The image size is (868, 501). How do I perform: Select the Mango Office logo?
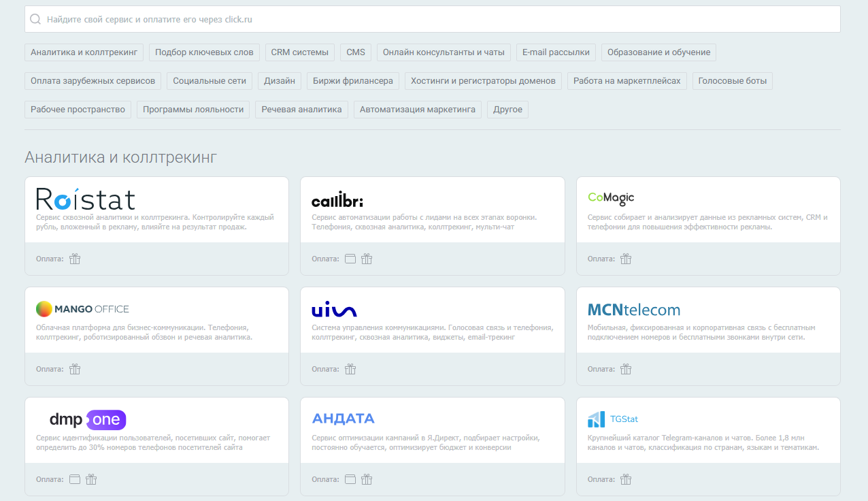[82, 309]
